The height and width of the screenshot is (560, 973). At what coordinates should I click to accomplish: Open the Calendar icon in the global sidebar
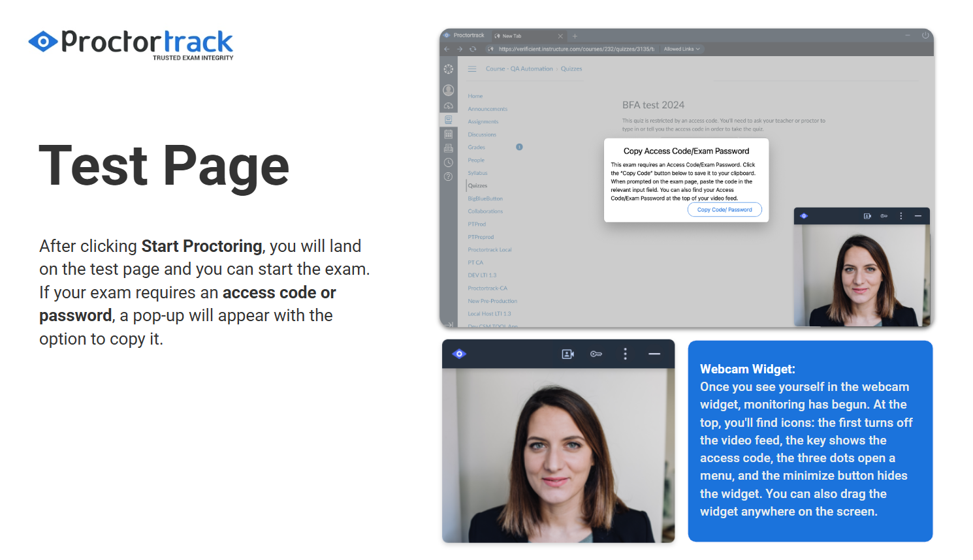[x=449, y=134]
